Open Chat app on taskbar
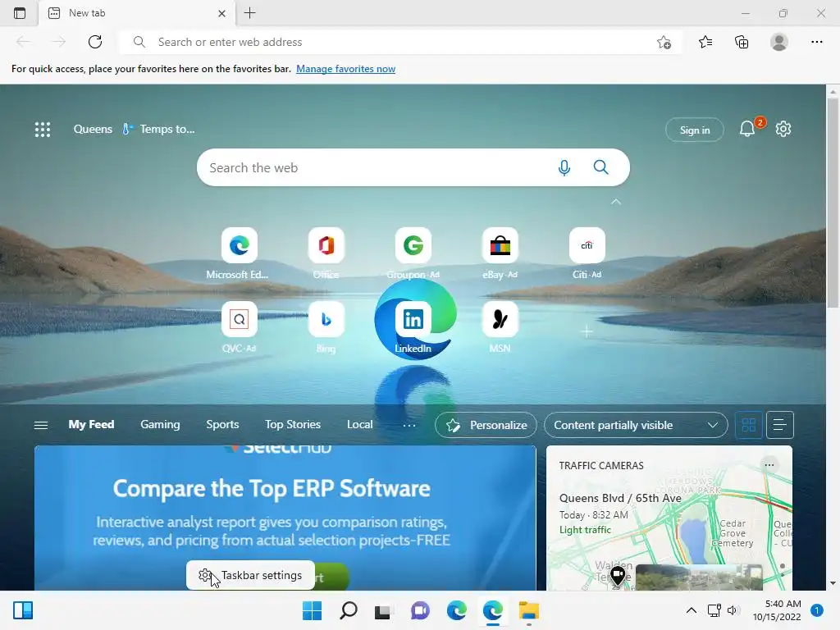The width and height of the screenshot is (840, 630). (420, 610)
